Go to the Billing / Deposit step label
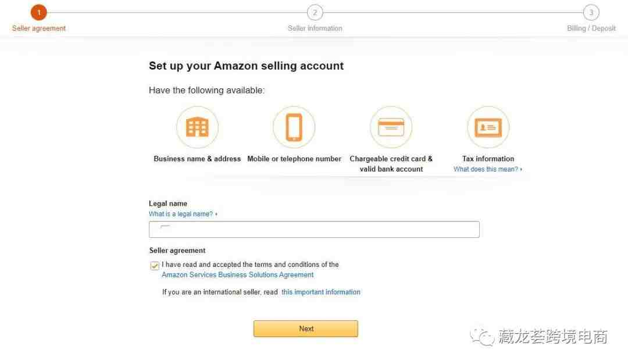Screen dimensions: 628x364 (591, 28)
